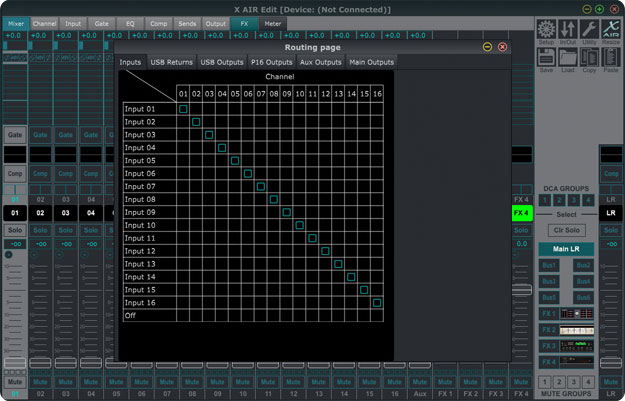Open the P16 Outputs tab
The image size is (625, 401).
pos(271,62)
